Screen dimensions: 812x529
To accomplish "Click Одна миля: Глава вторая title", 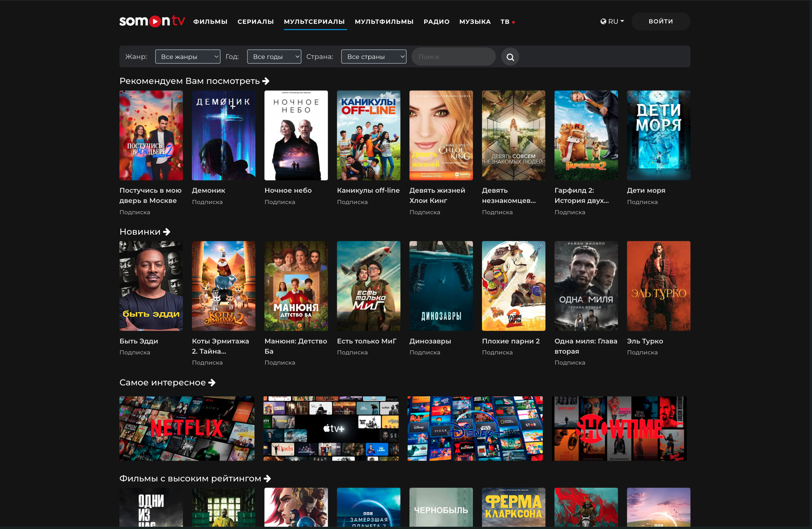I will (x=586, y=346).
